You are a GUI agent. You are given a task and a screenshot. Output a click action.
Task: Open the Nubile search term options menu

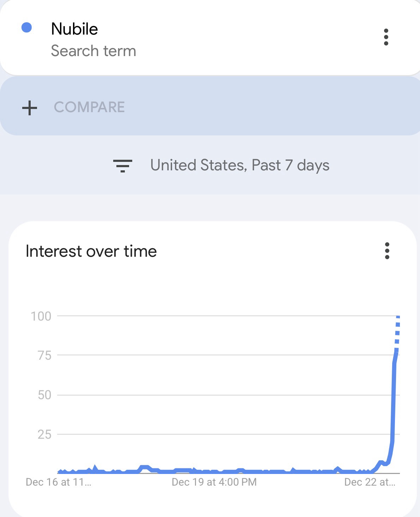tap(386, 37)
